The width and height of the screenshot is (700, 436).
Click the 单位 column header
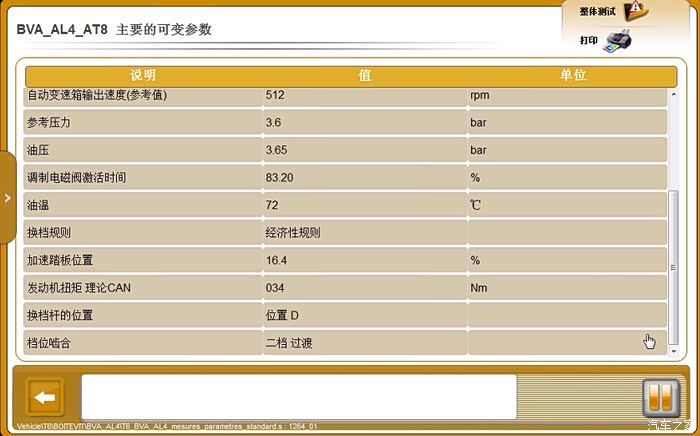click(x=572, y=76)
